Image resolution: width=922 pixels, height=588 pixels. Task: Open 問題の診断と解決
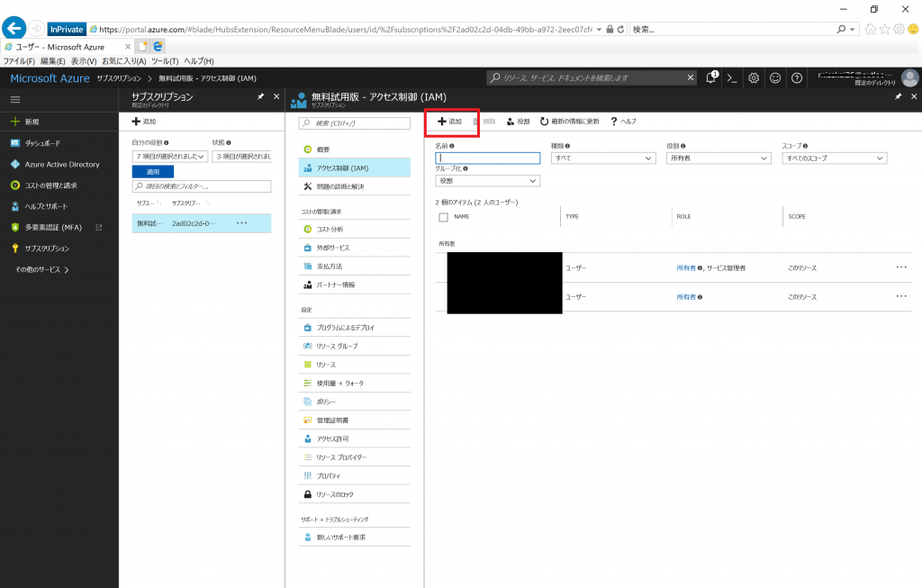[355, 186]
